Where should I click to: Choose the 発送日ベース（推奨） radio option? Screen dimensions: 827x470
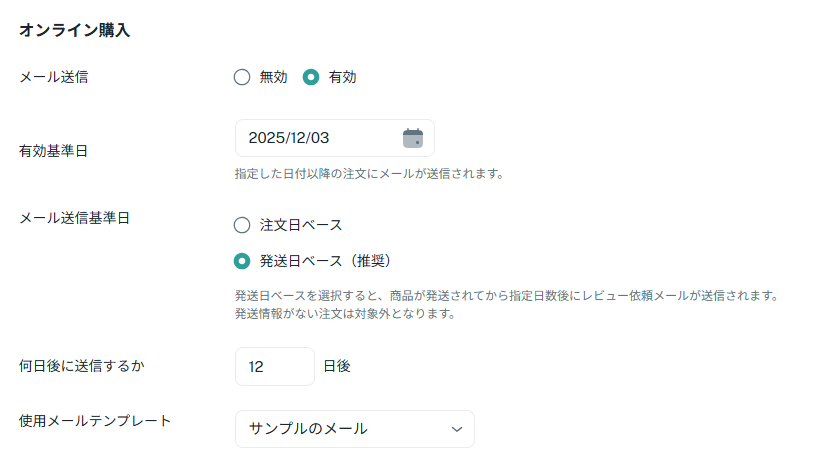click(241, 261)
